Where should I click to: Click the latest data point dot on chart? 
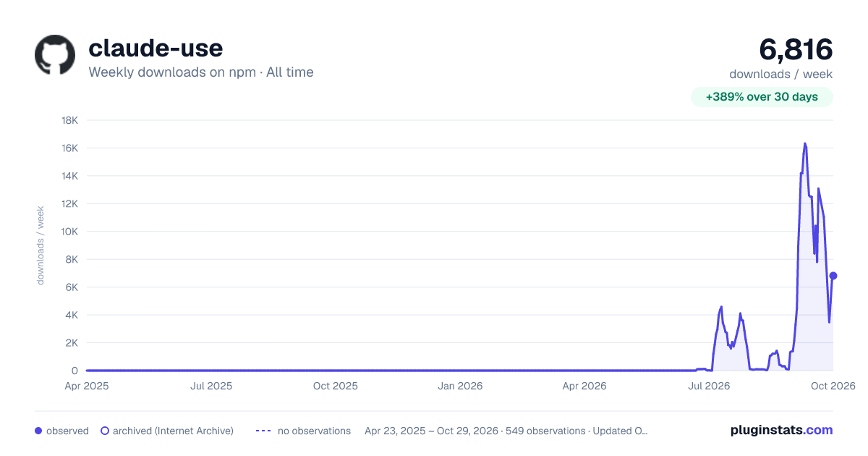pyautogui.click(x=833, y=276)
